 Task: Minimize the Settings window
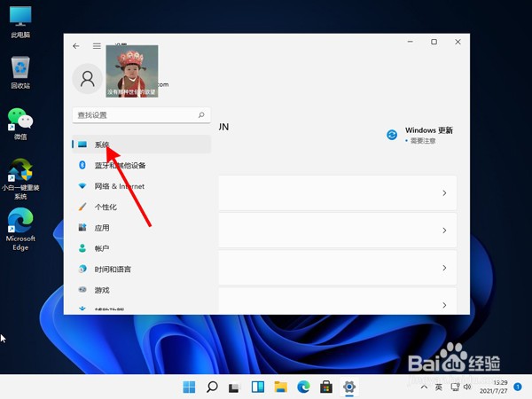point(411,42)
